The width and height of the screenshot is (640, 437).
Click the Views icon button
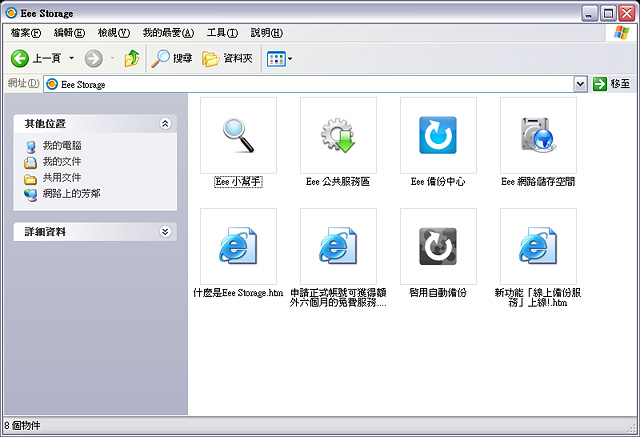[276, 59]
